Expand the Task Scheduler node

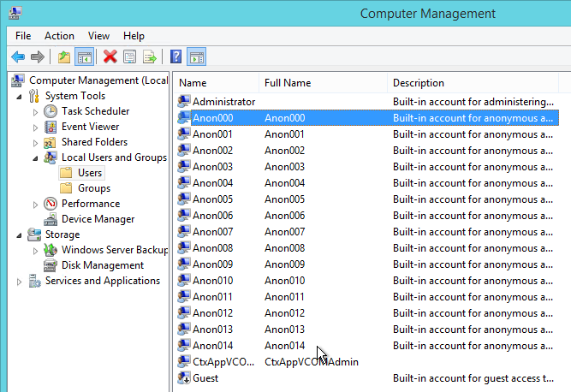(35, 112)
